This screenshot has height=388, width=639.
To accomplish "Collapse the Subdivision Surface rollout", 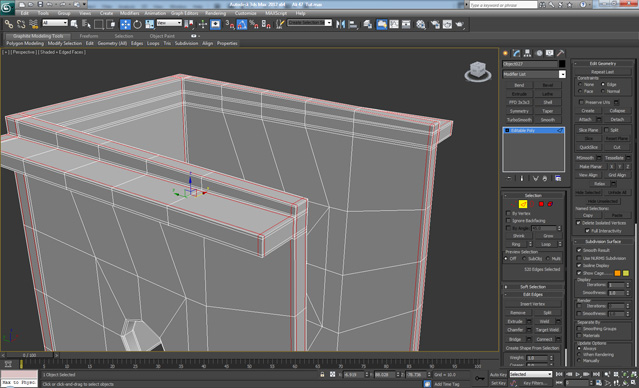I will (x=603, y=242).
